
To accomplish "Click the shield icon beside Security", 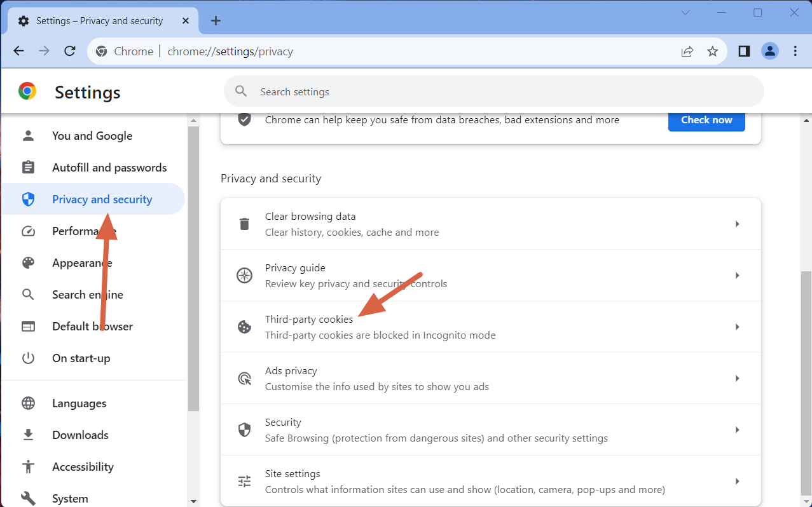I will coord(244,429).
